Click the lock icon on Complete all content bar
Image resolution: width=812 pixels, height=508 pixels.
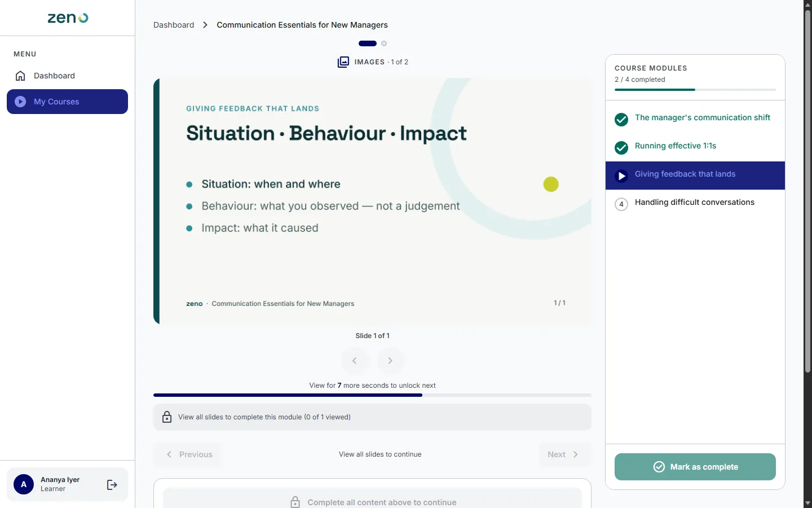[x=295, y=502]
